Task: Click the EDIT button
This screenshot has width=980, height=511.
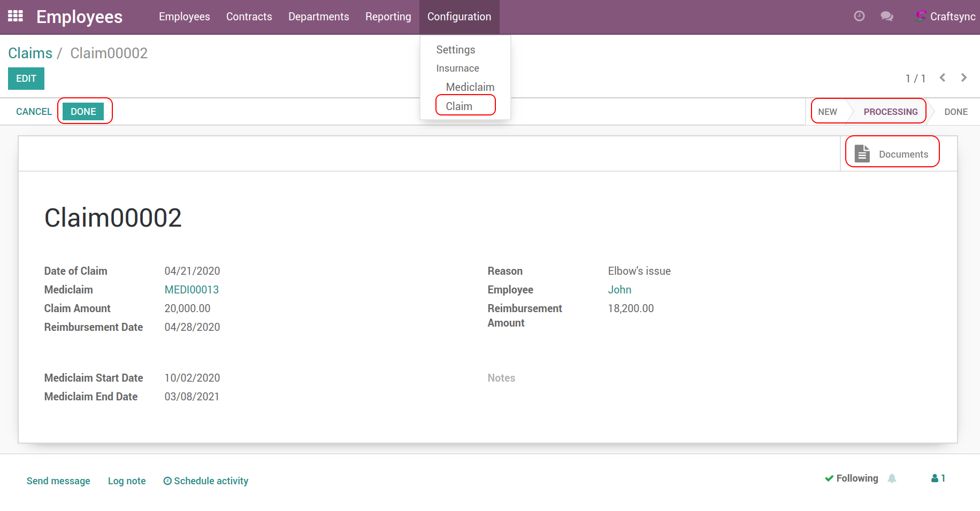Action: [26, 79]
